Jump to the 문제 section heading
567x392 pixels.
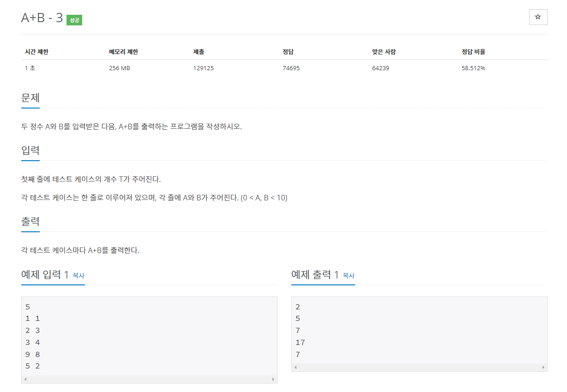coord(30,98)
